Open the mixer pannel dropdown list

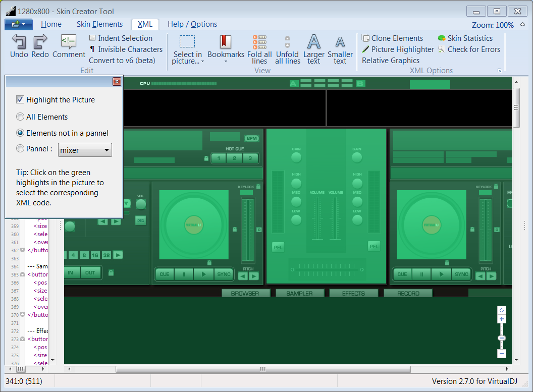(x=106, y=150)
